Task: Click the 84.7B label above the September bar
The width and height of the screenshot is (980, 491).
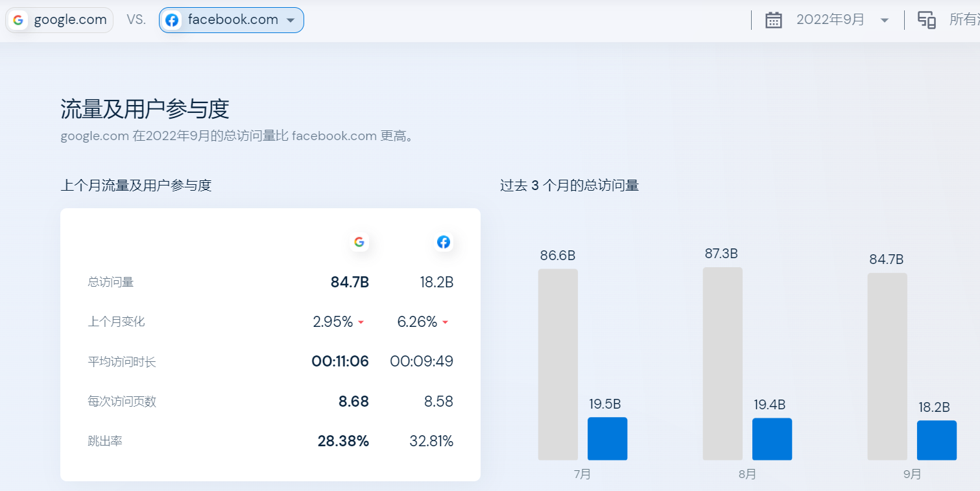Action: (x=887, y=259)
